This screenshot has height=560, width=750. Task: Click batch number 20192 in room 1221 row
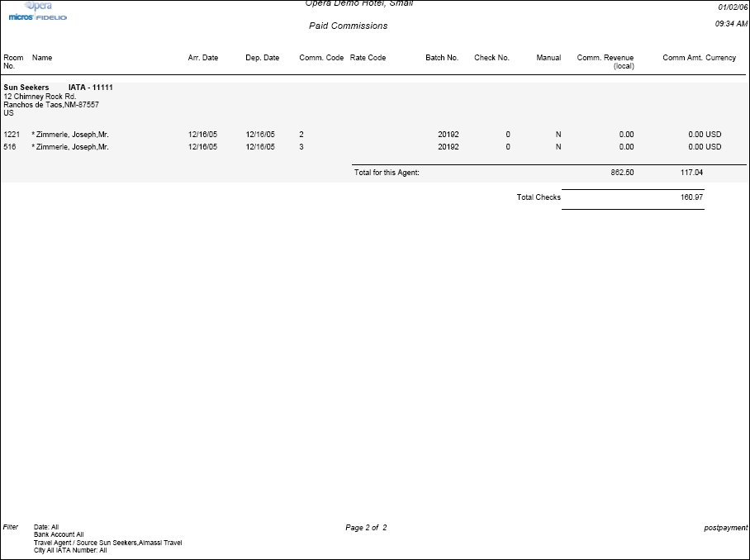pyautogui.click(x=449, y=135)
